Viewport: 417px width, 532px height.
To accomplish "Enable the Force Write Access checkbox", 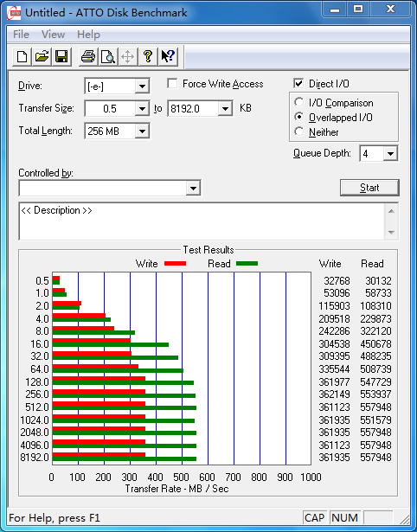I will 172,83.
